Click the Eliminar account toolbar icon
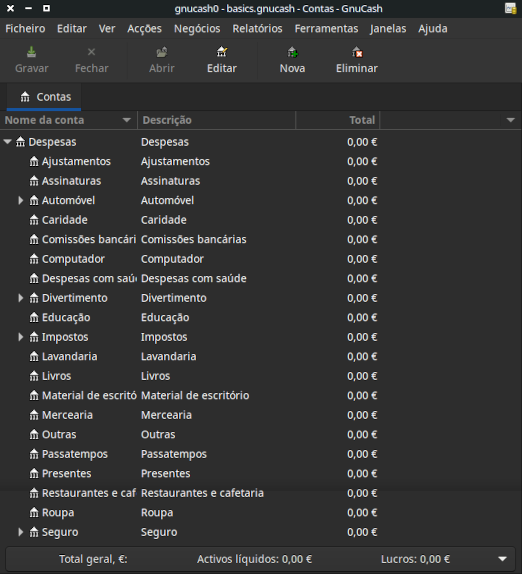This screenshot has height=574, width=522. click(x=357, y=52)
